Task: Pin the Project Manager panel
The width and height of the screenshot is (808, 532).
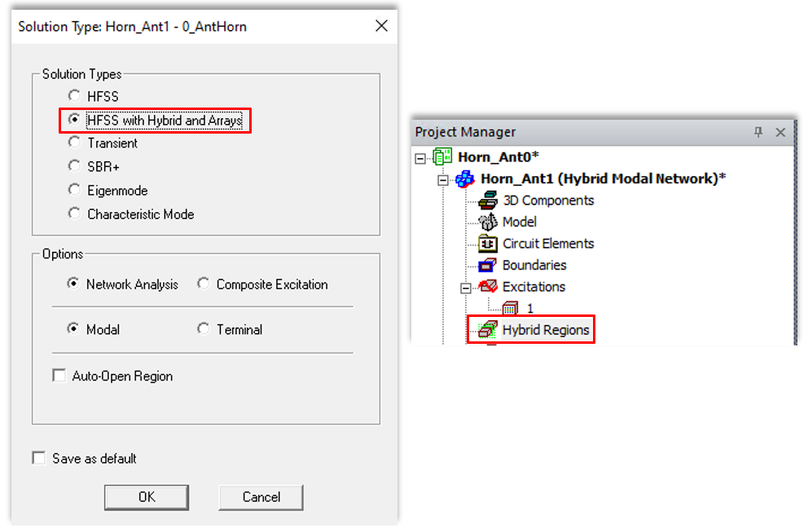Action: [x=758, y=132]
